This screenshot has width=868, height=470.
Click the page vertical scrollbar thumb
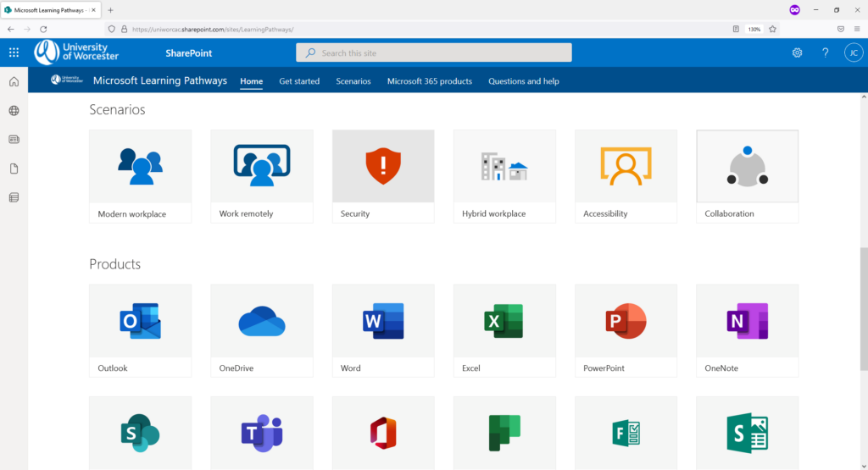(864, 309)
